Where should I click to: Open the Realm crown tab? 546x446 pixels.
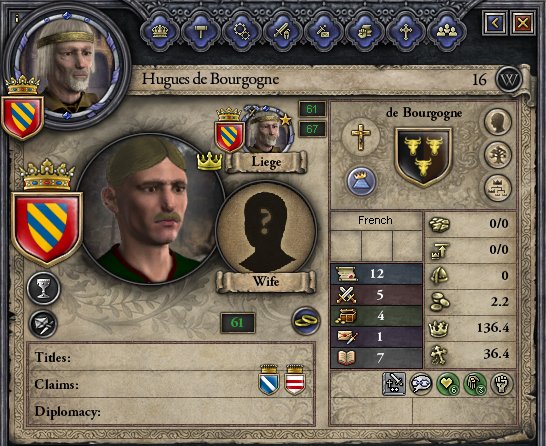[x=160, y=31]
